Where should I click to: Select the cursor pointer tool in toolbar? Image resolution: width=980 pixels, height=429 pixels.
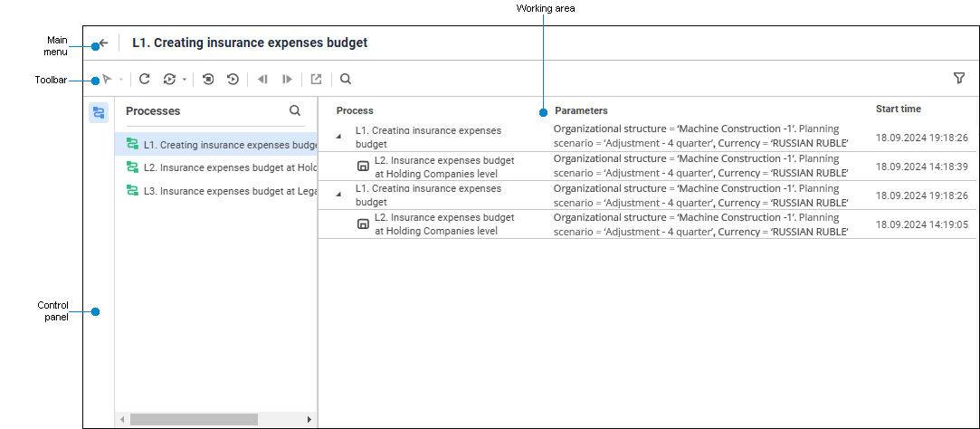coord(108,80)
